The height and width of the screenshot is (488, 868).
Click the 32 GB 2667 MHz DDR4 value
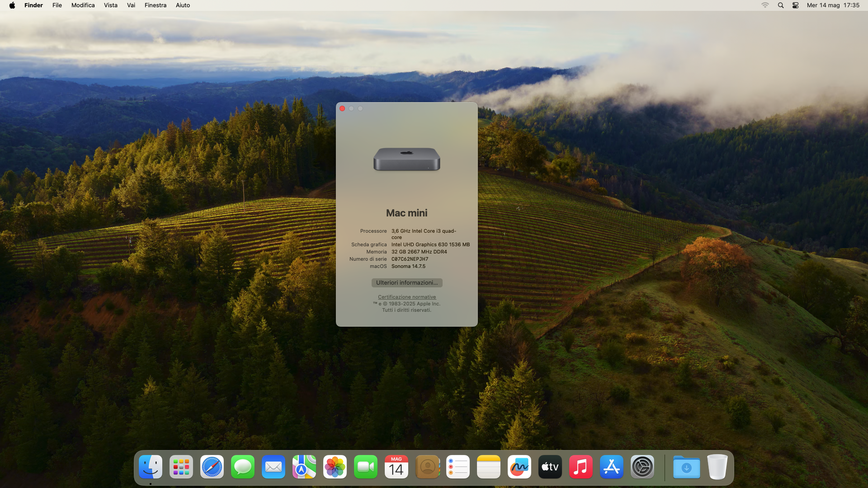click(419, 252)
